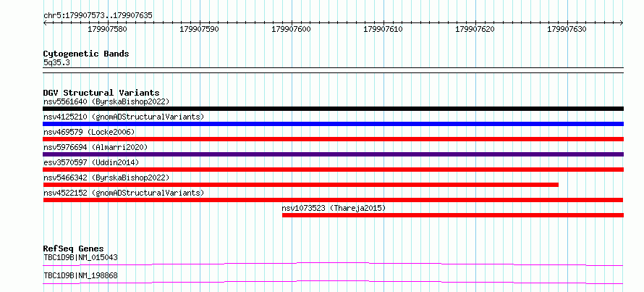Click the red nsv4522152 gnomAD variant bar
This screenshot has height=292, width=644.
333,200
